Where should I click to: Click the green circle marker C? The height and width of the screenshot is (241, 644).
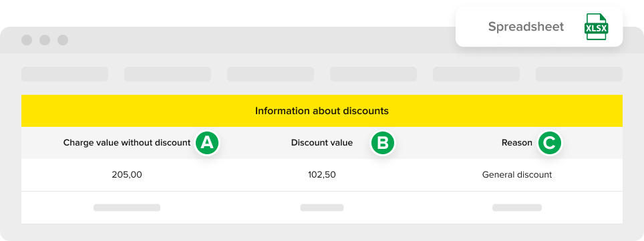(x=550, y=143)
